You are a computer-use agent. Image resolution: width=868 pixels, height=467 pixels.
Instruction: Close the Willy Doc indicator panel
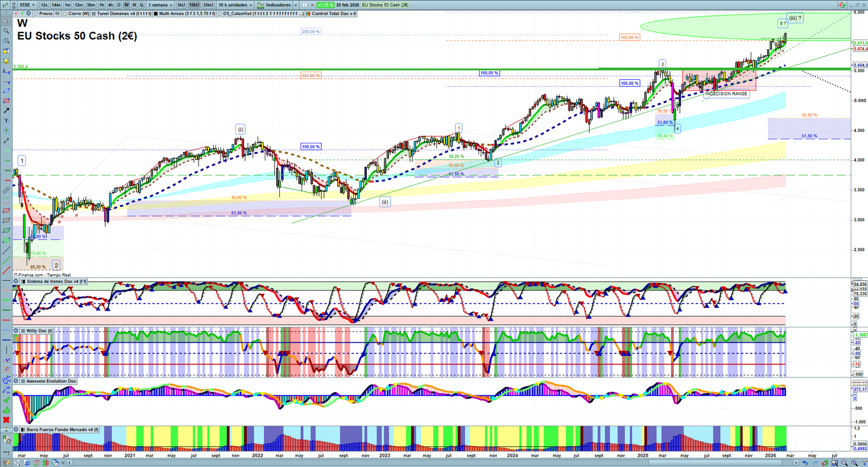click(x=16, y=331)
